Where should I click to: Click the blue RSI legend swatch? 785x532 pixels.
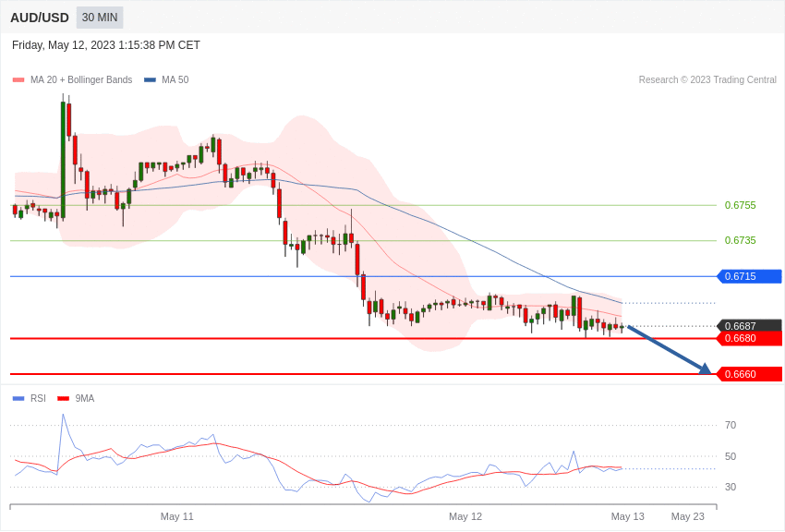click(x=18, y=398)
